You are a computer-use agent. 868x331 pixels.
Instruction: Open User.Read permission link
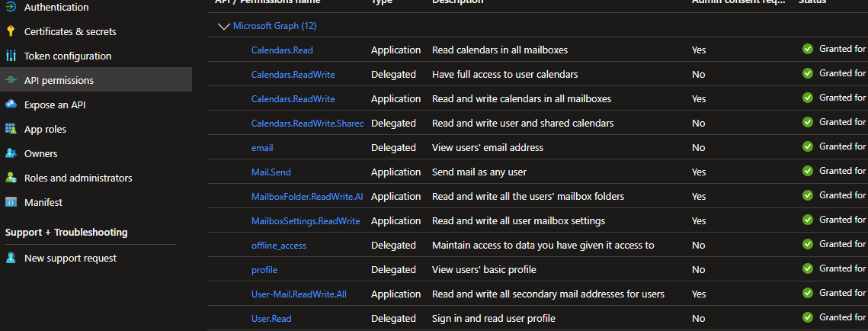pyautogui.click(x=271, y=318)
